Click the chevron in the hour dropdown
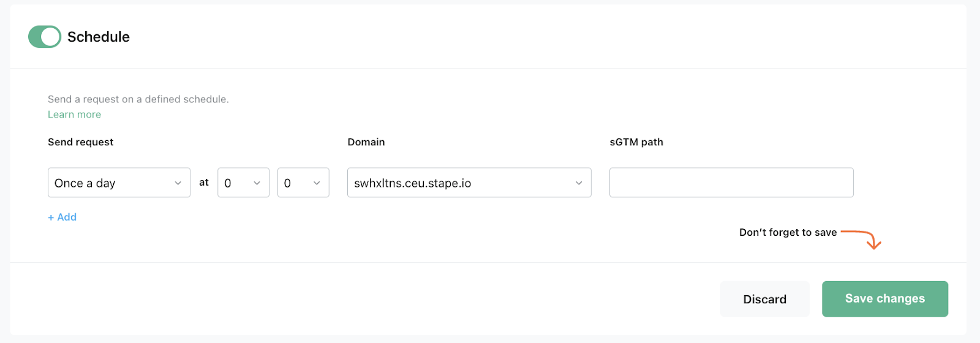Image resolution: width=980 pixels, height=343 pixels. pos(257,183)
